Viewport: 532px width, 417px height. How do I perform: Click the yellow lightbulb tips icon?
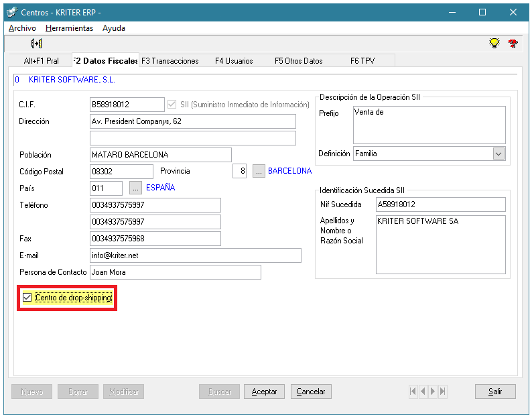click(x=494, y=43)
